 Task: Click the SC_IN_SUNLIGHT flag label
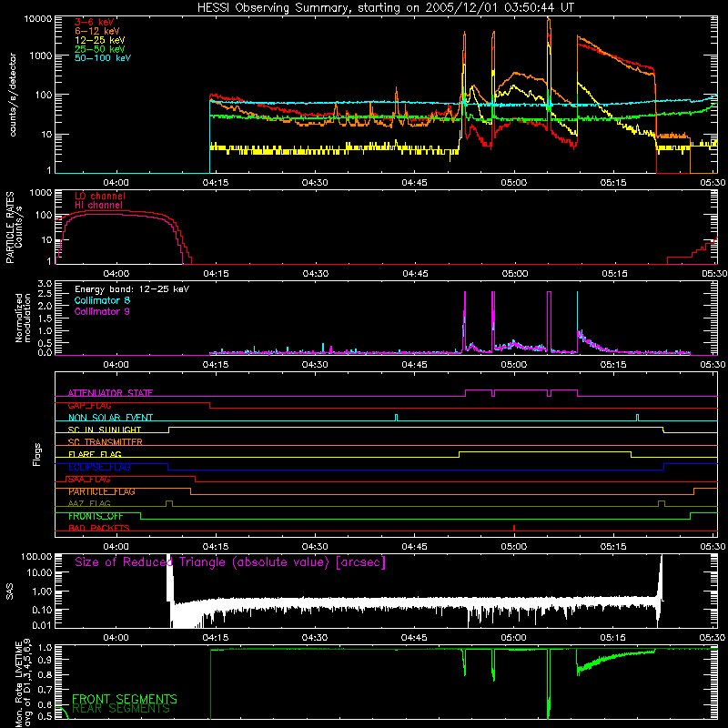pyautogui.click(x=105, y=430)
